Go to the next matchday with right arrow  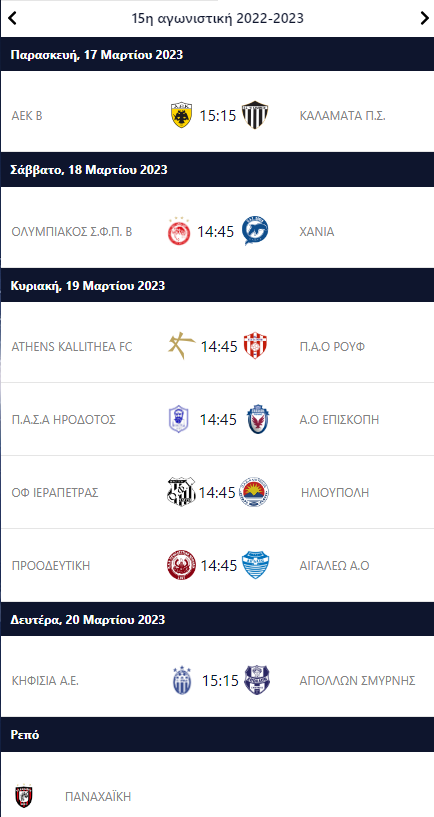(424, 18)
